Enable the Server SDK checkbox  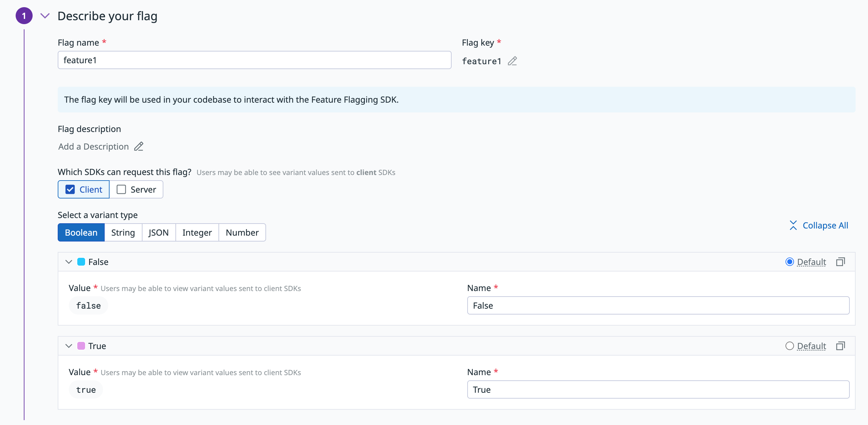tap(121, 190)
